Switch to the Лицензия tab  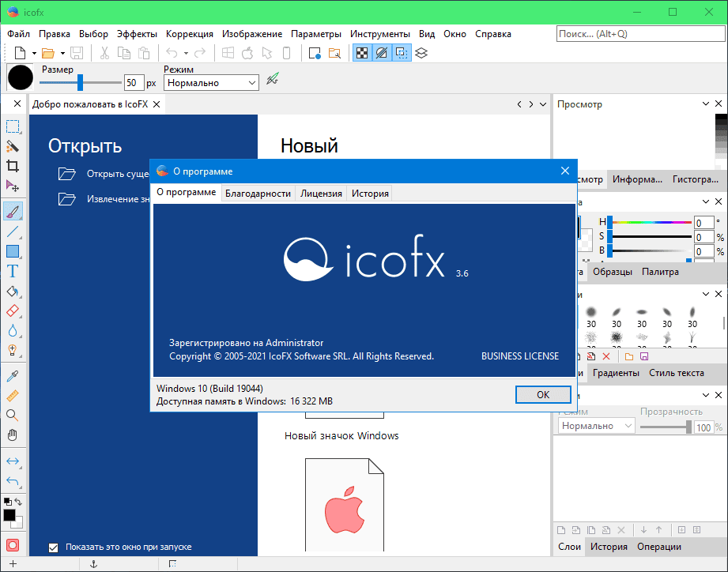click(x=321, y=194)
